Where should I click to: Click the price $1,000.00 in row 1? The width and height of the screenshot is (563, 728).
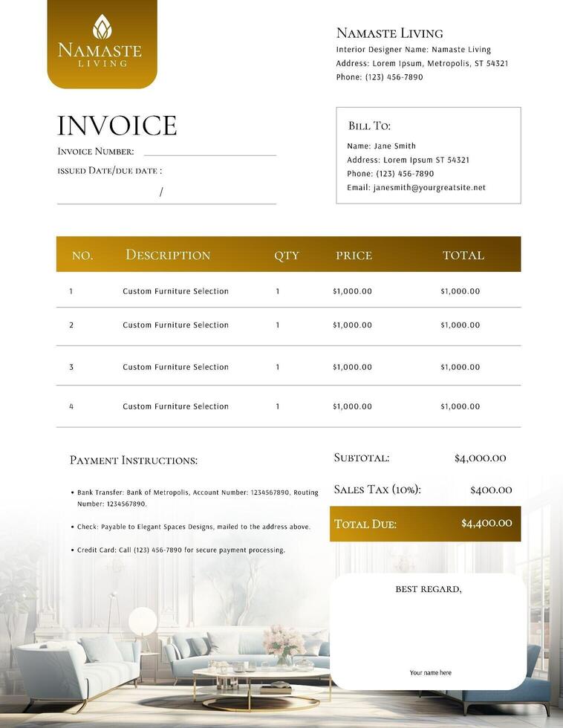click(x=352, y=291)
